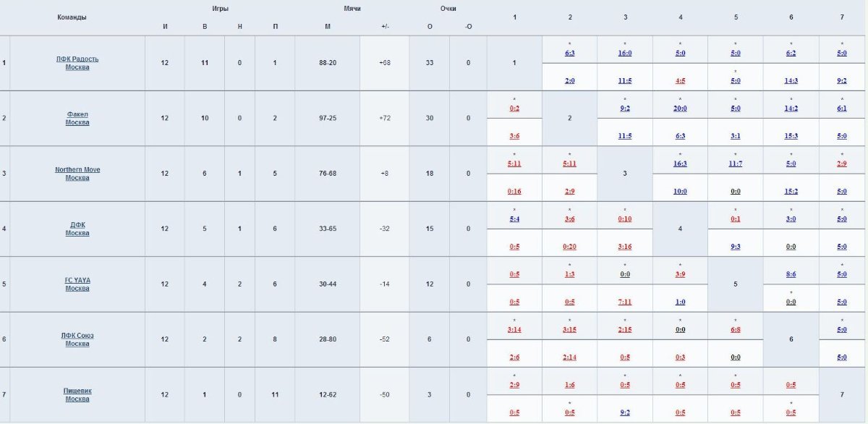Click the Northern Move team name
868x424 pixels.
click(77, 169)
